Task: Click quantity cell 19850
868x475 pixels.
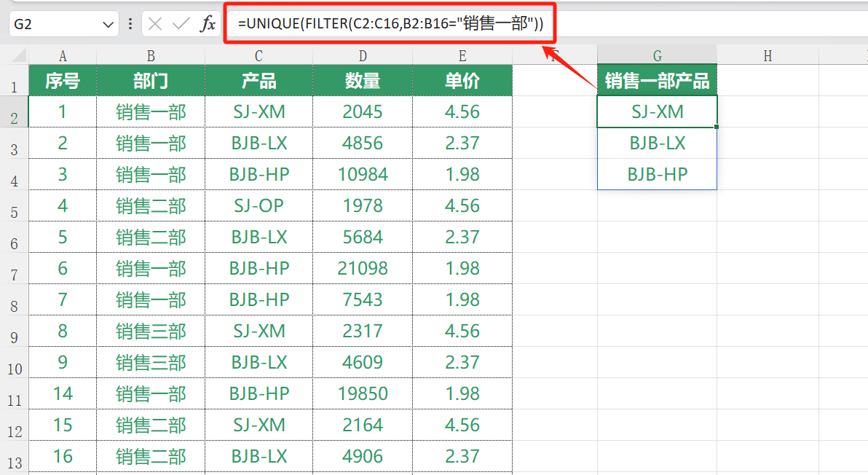Action: click(x=363, y=393)
